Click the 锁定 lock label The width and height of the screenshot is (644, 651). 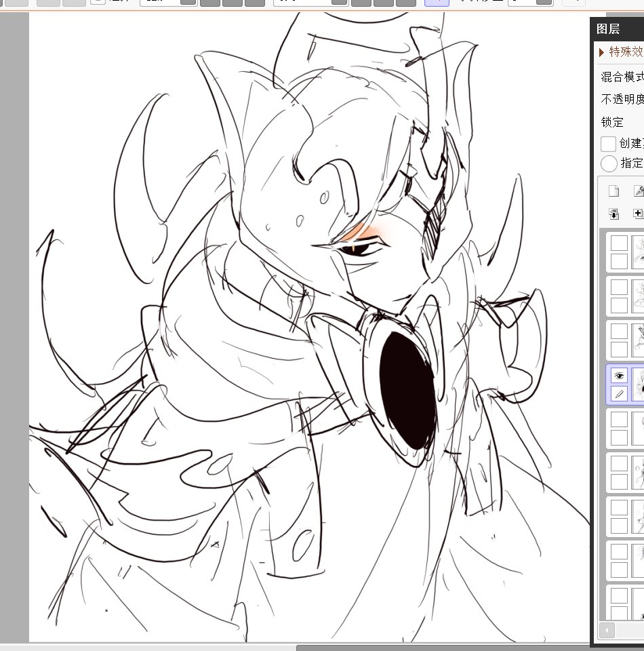pos(612,122)
